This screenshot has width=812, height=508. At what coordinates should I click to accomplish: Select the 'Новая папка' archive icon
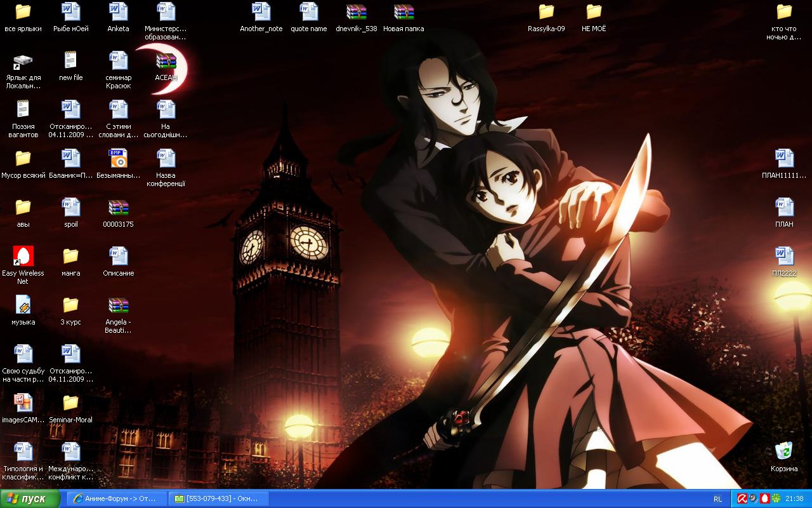[403, 12]
